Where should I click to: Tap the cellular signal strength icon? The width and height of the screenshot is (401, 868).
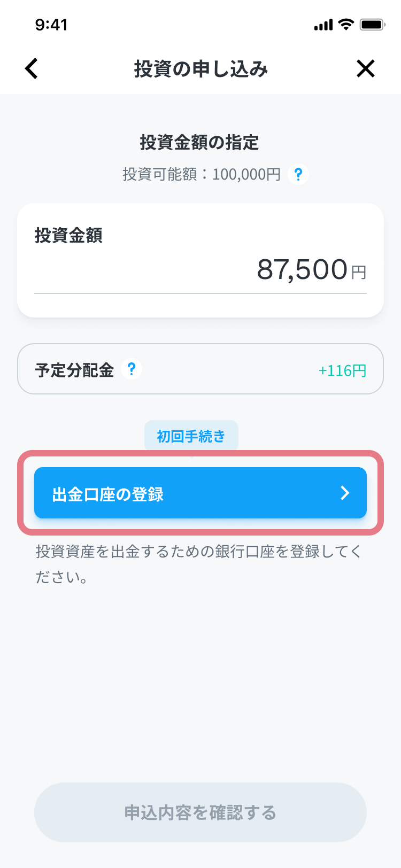pos(323,25)
